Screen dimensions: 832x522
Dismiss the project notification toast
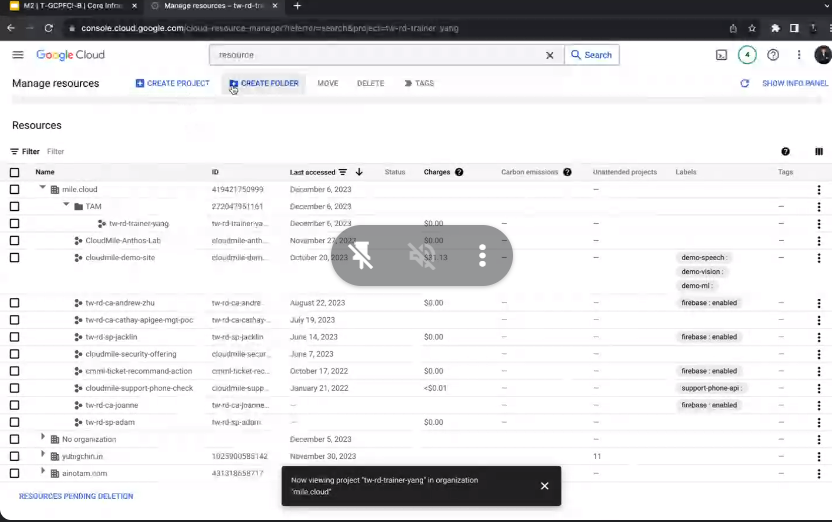544,486
